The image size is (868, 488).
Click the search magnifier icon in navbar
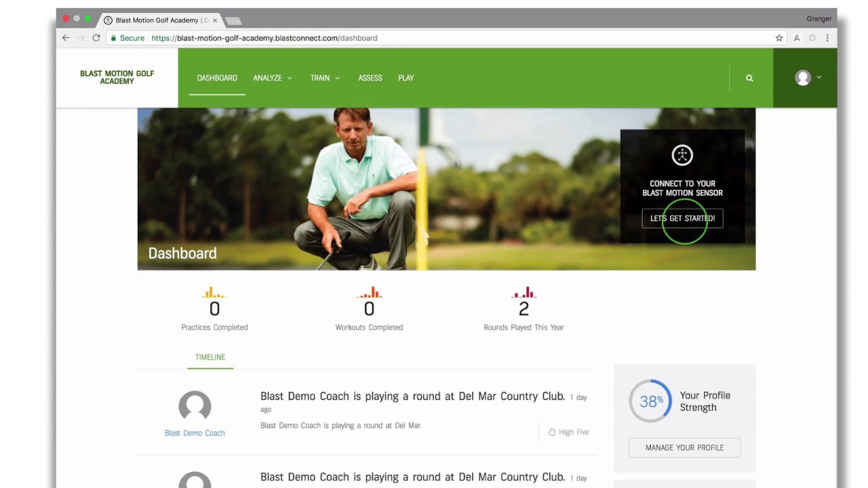tap(749, 78)
